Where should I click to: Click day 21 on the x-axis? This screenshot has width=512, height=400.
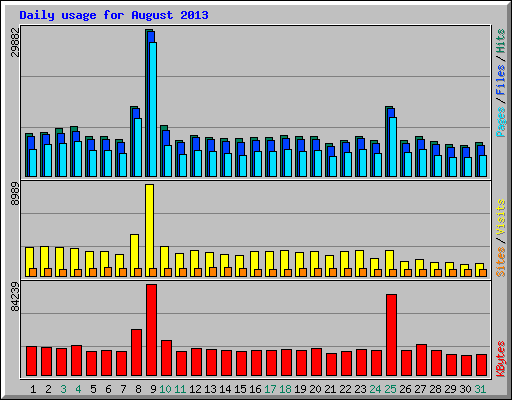tap(330, 389)
